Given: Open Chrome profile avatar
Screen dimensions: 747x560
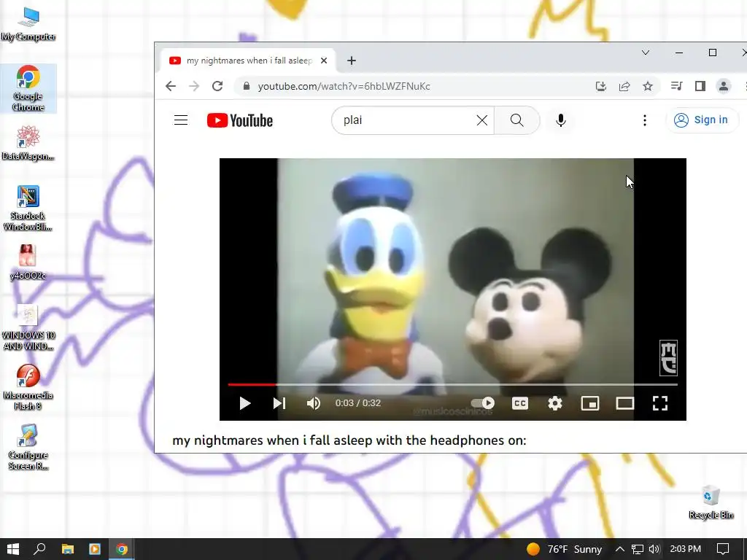Looking at the screenshot, I should [723, 86].
